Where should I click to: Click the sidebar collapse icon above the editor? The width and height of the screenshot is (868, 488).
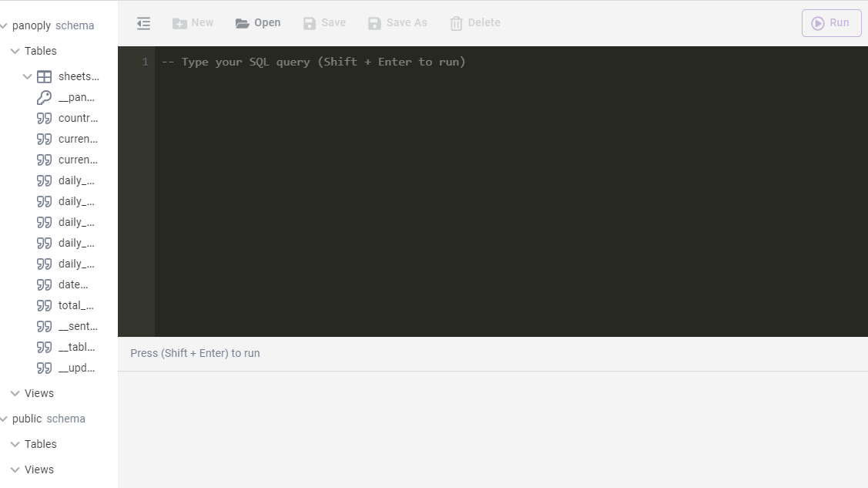tap(143, 22)
